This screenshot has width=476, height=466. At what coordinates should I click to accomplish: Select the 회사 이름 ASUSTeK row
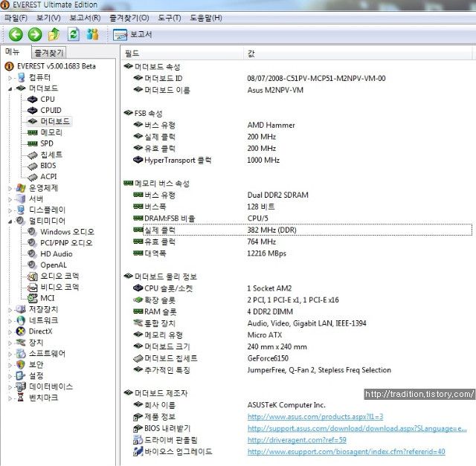point(303,405)
